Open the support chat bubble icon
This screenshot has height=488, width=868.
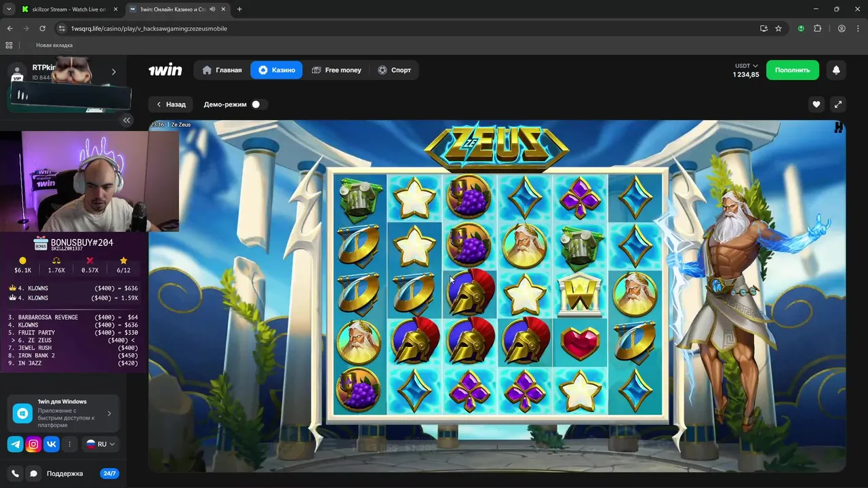click(x=33, y=474)
